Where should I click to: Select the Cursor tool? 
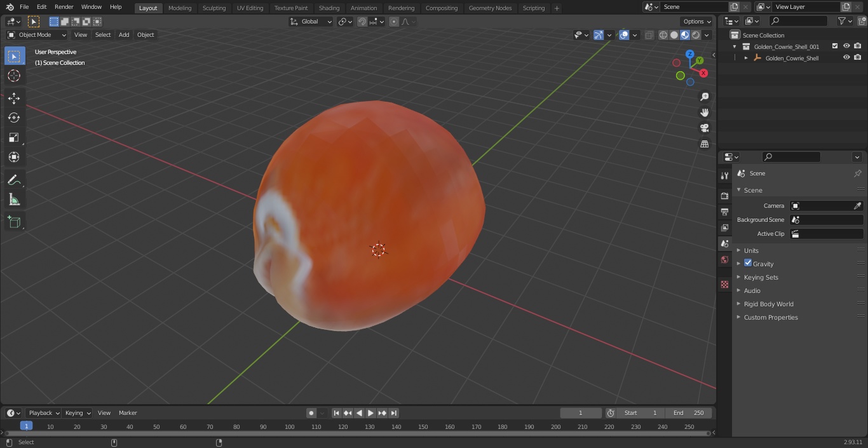[14, 76]
